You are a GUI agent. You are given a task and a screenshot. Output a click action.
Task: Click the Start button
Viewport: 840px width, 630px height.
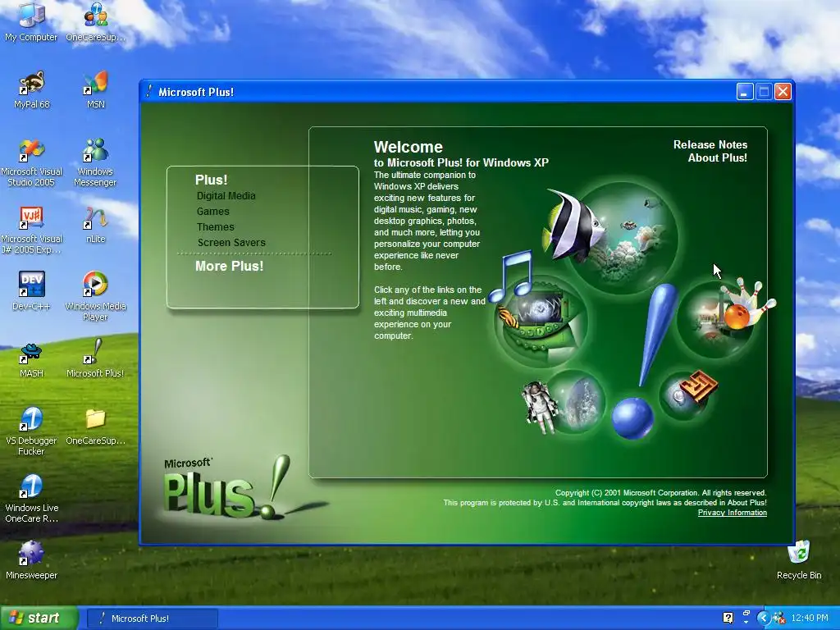tap(39, 619)
